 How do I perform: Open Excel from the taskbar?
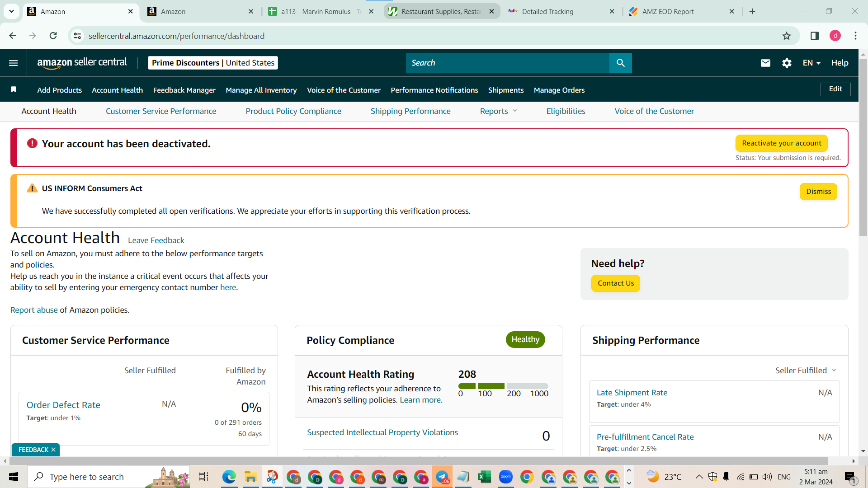pyautogui.click(x=484, y=477)
